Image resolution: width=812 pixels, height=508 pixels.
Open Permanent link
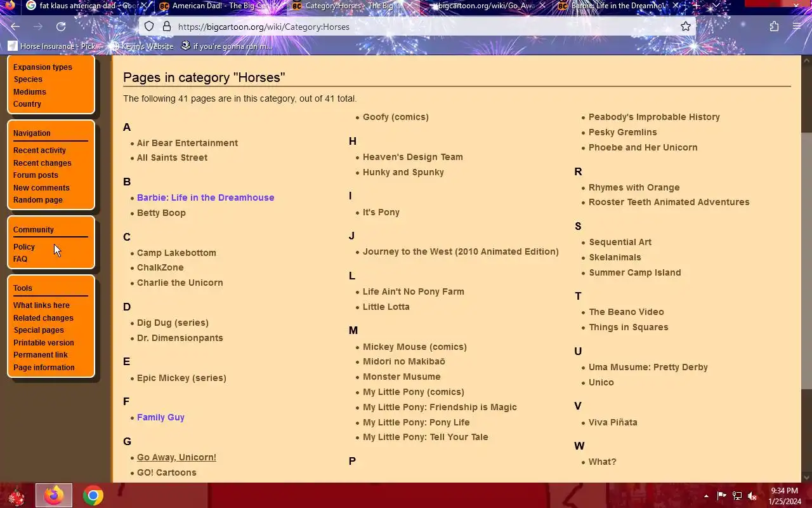(41, 355)
